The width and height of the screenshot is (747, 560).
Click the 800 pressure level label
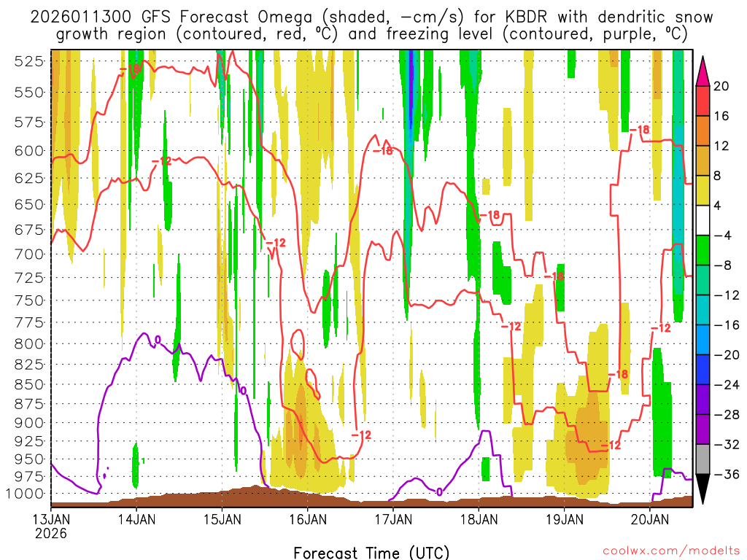[x=28, y=343]
